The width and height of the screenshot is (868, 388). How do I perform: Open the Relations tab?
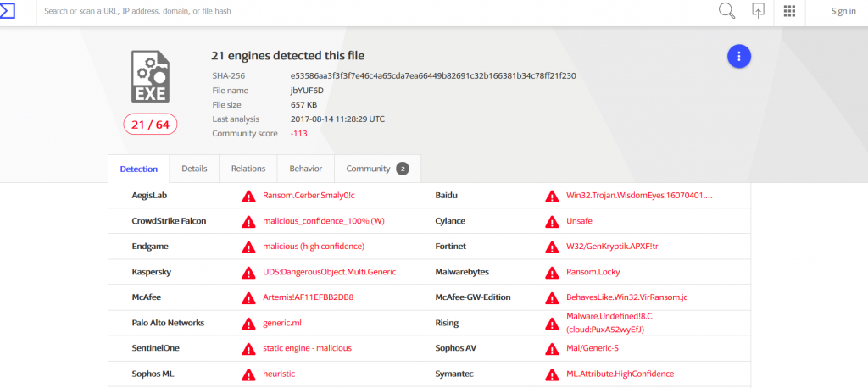(x=248, y=169)
